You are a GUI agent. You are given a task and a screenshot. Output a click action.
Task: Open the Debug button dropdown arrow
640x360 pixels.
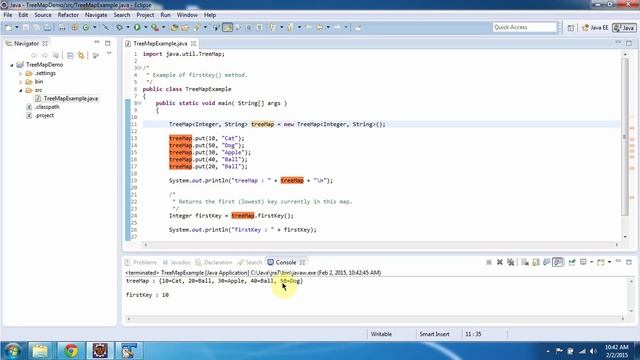pos(128,27)
